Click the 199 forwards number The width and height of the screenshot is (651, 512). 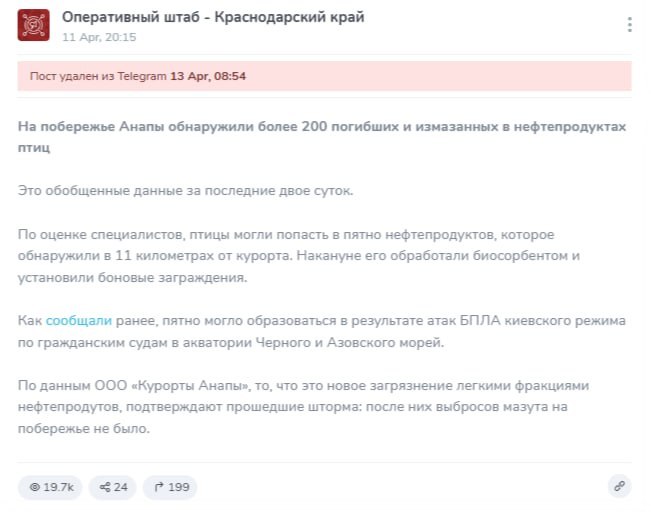[x=178, y=487]
